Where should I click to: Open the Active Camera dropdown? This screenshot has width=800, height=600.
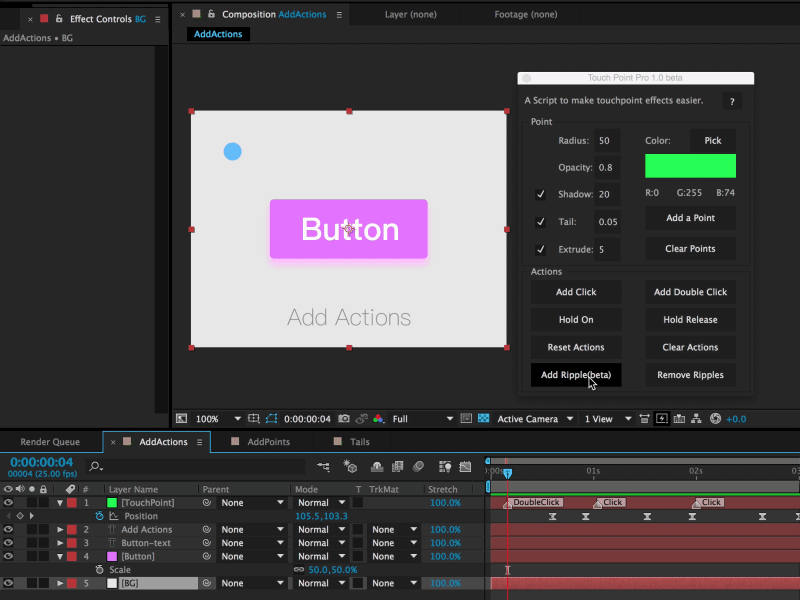click(x=535, y=419)
